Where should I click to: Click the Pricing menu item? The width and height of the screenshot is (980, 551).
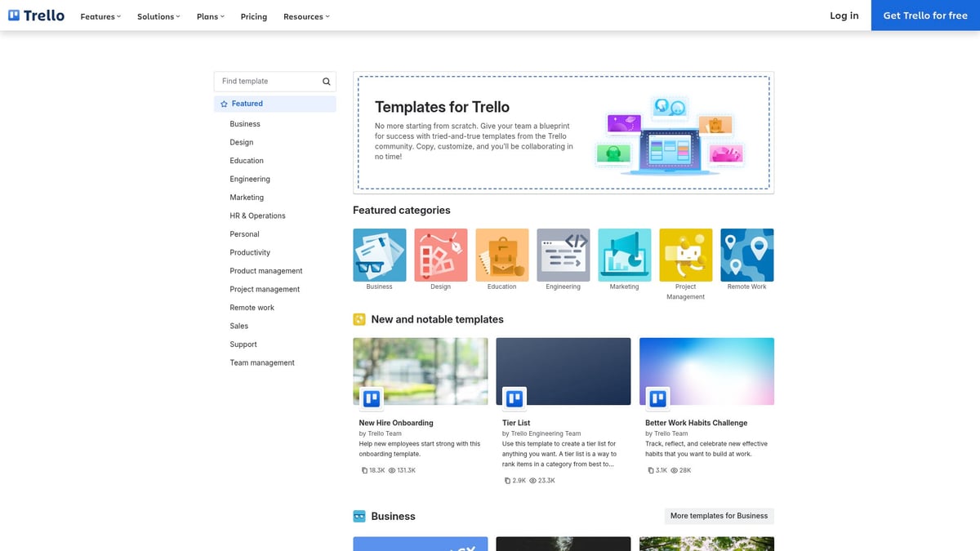point(253,16)
